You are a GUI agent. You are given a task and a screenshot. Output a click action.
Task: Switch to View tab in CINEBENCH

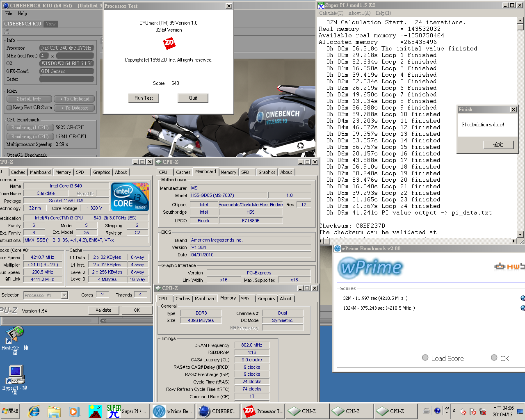(x=51, y=24)
